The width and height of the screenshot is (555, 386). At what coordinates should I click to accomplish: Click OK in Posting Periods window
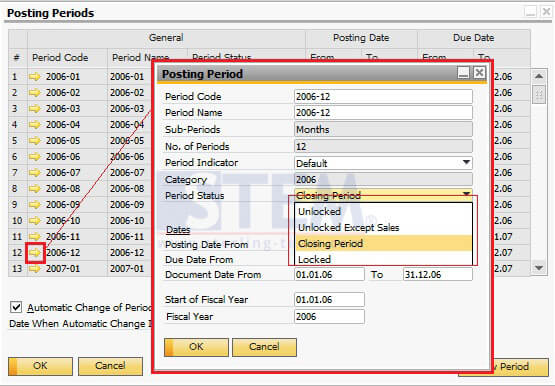[40, 366]
